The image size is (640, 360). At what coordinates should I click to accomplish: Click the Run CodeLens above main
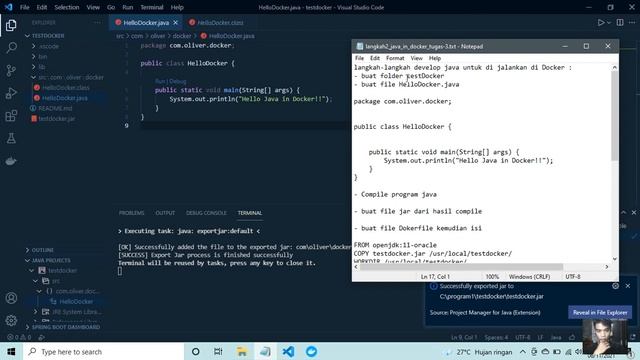pyautogui.click(x=160, y=81)
